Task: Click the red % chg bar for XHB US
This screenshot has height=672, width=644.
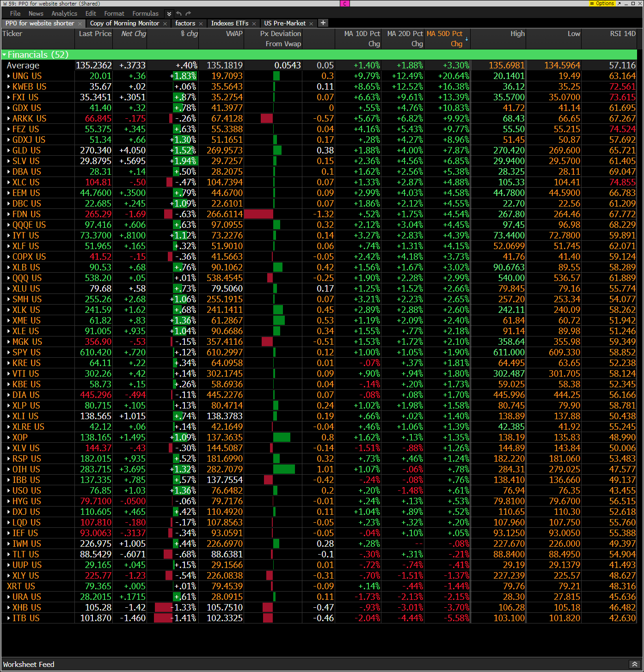Action: [x=164, y=607]
